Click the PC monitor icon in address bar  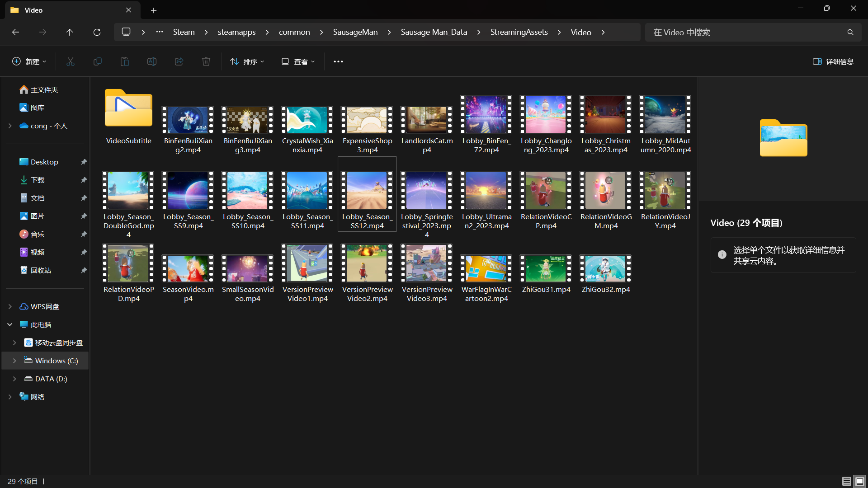(x=126, y=32)
